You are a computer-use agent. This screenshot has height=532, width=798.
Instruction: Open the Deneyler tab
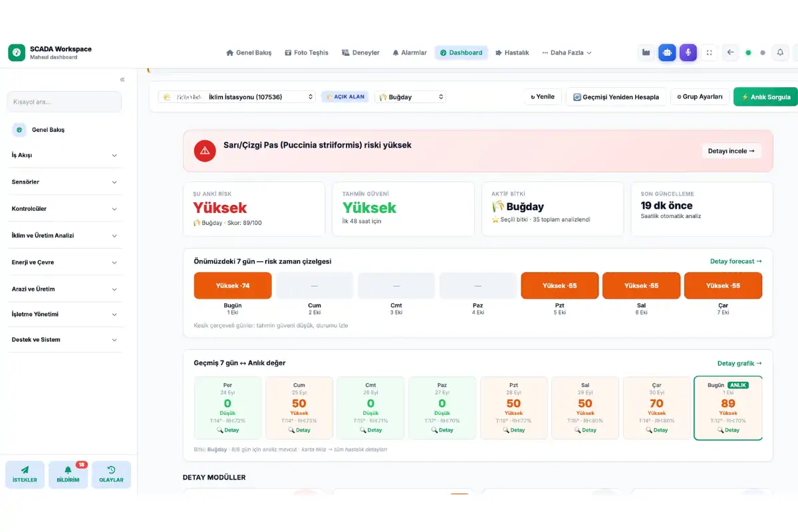(360, 53)
